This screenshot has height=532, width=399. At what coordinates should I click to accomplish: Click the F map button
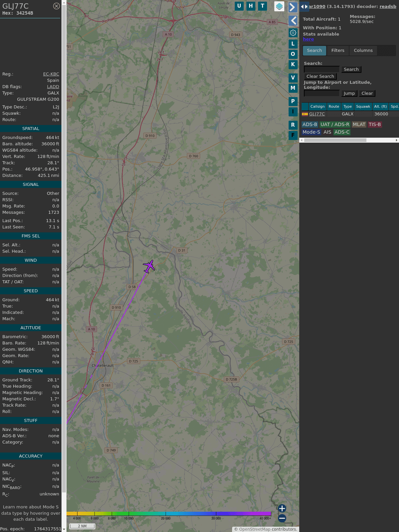(293, 135)
